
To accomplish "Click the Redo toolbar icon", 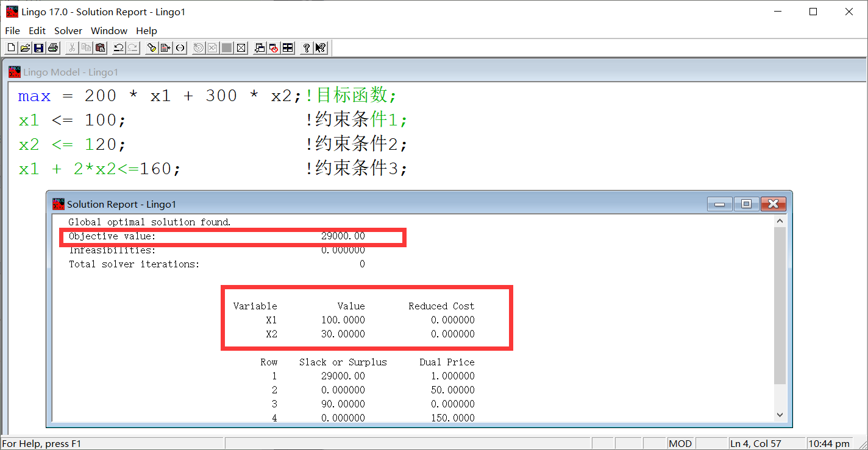I will [x=132, y=47].
